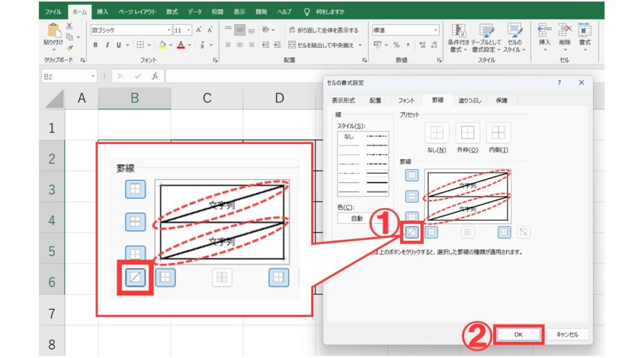Open the 配置 group dialog launcher
This screenshot has width=644, height=358.
pos(364,60)
